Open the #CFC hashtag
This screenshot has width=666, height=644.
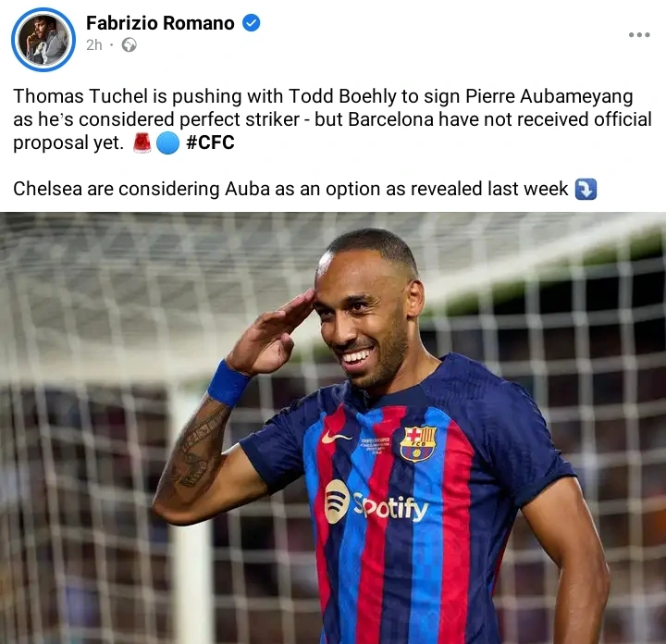click(210, 142)
